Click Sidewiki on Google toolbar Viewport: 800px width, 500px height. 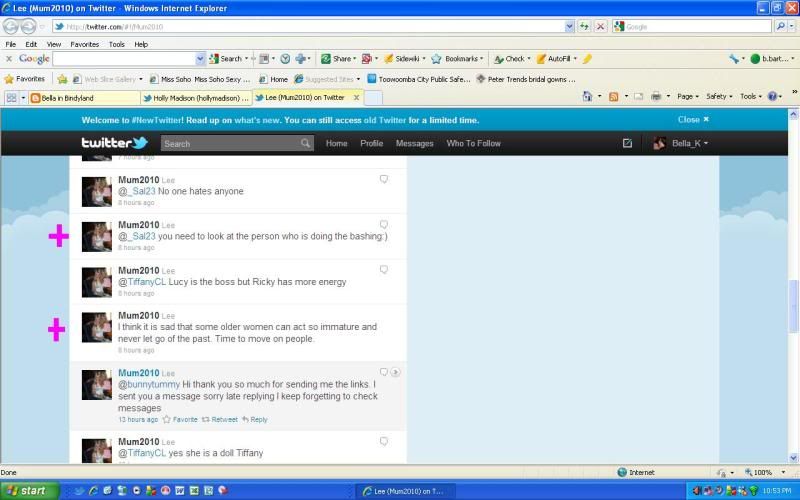click(x=405, y=59)
